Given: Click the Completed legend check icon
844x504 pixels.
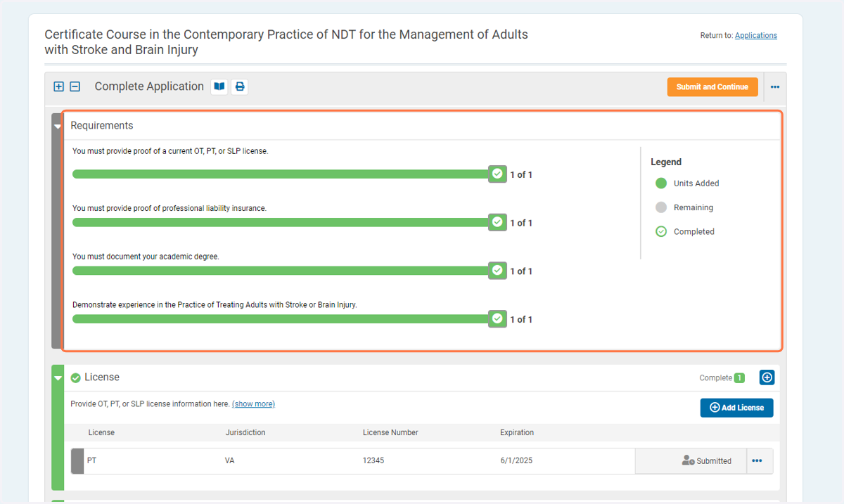Looking at the screenshot, I should click(661, 231).
